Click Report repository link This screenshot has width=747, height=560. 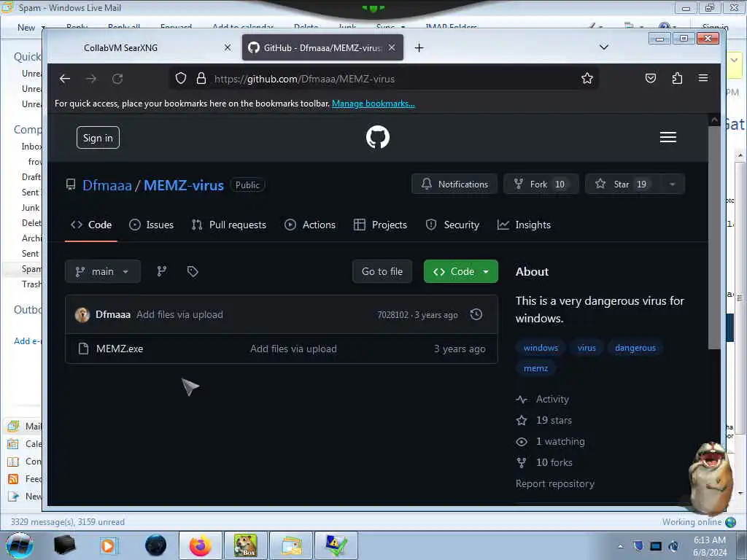pos(555,484)
